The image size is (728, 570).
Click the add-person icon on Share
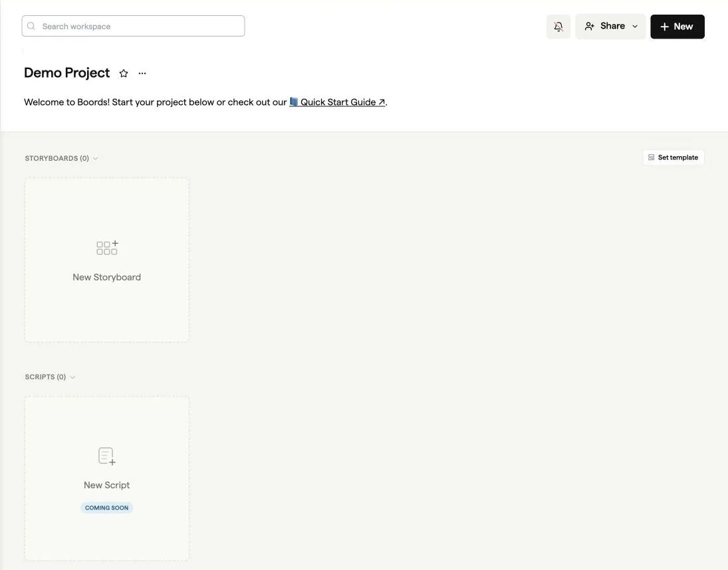coord(589,27)
